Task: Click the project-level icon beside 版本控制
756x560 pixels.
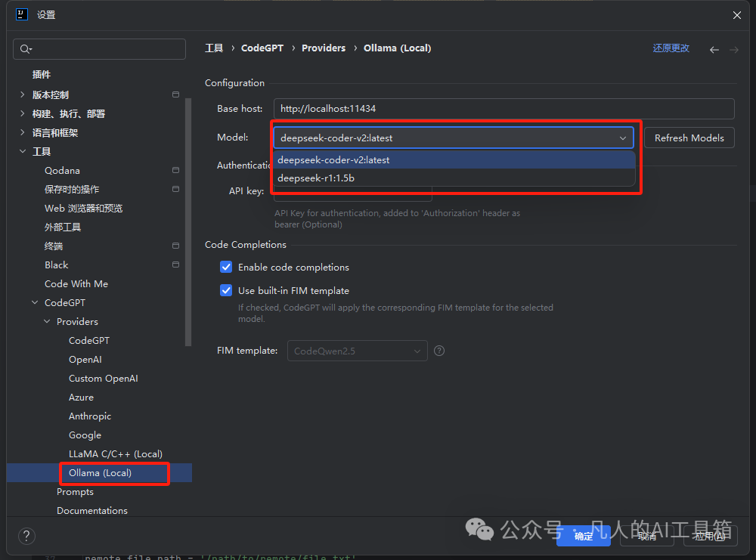Action: pyautogui.click(x=175, y=94)
